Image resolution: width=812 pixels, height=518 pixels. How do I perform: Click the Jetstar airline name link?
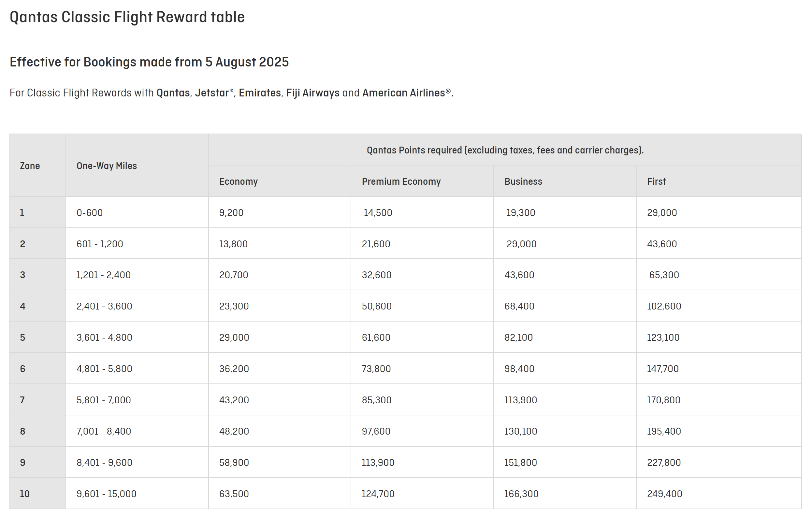211,93
